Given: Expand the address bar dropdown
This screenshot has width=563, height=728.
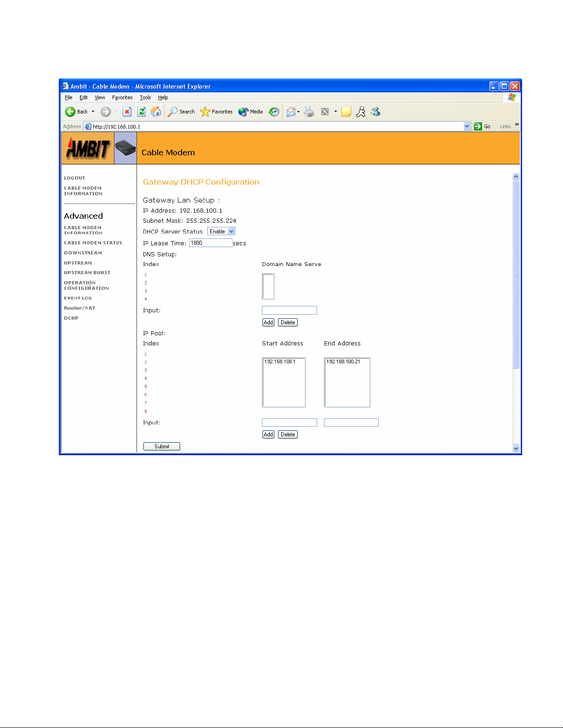Looking at the screenshot, I should click(x=467, y=126).
